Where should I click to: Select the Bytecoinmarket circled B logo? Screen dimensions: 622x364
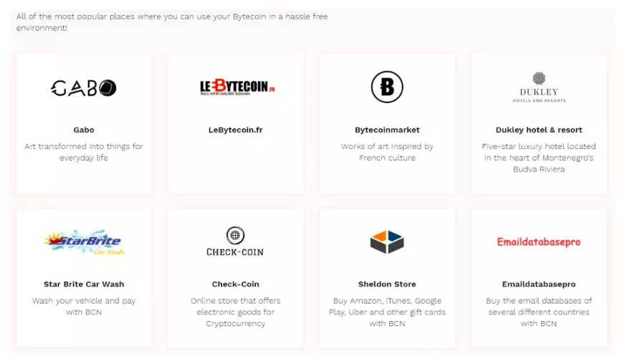[387, 87]
